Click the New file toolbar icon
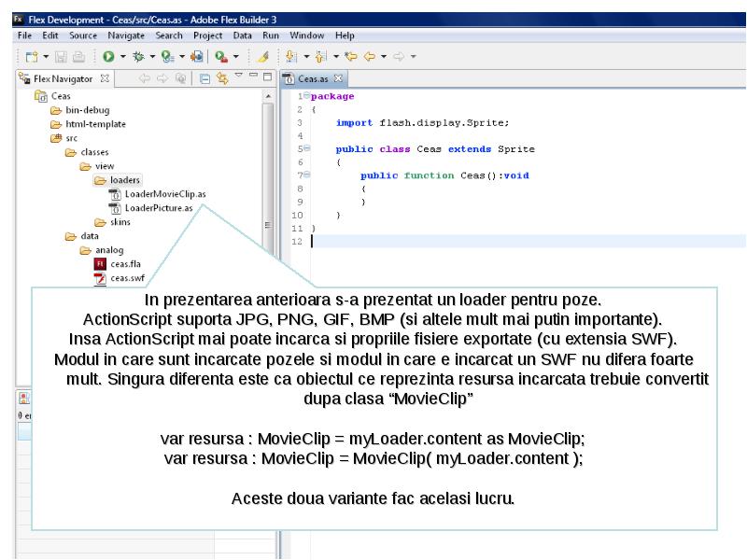 [32, 57]
